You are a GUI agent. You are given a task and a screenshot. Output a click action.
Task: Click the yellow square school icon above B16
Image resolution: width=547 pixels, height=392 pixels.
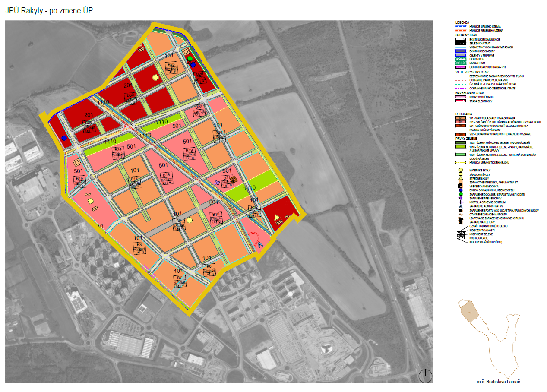click(77, 163)
